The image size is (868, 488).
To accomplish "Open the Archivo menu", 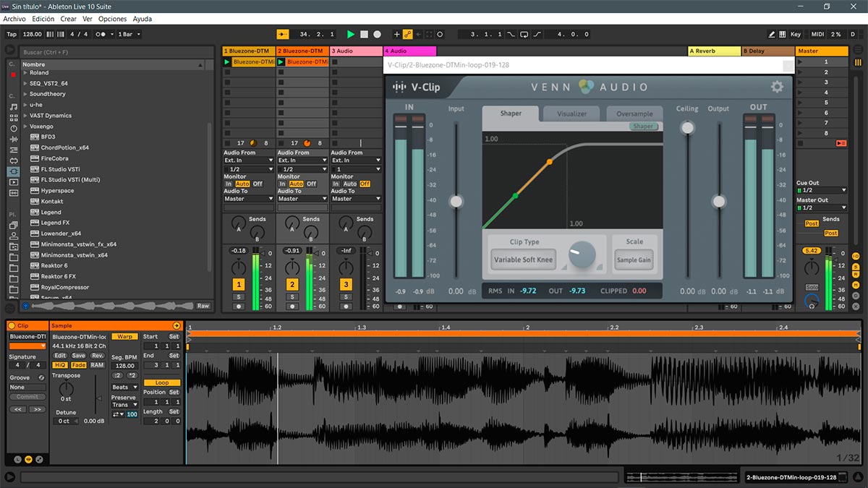I will pos(14,19).
